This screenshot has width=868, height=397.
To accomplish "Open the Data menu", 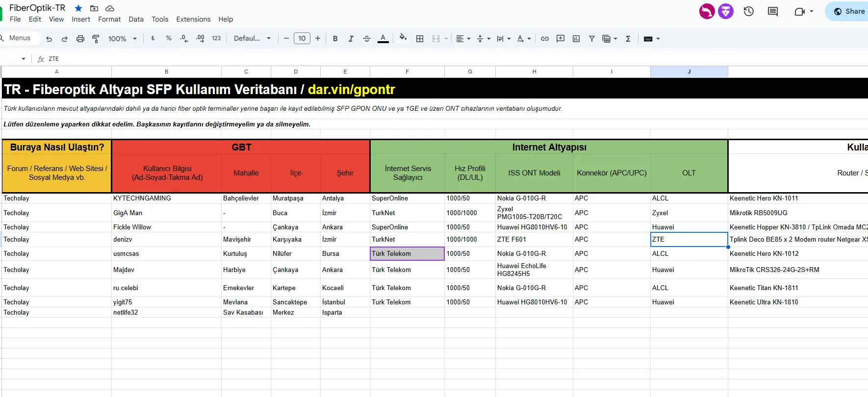I will pyautogui.click(x=136, y=19).
